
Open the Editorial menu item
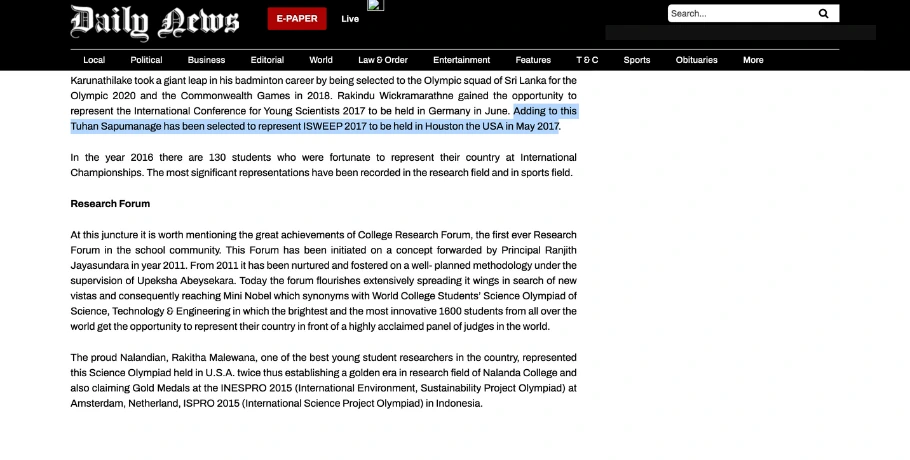(267, 60)
